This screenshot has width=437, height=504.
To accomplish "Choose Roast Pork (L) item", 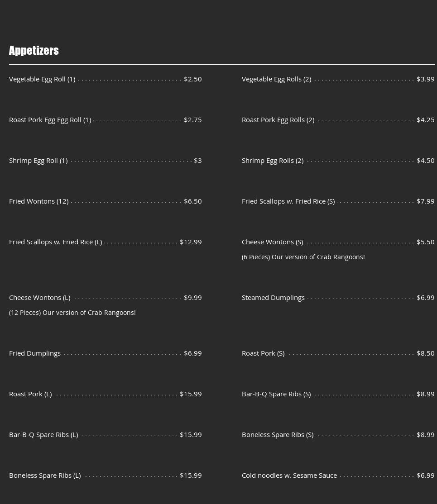I will (x=30, y=394).
